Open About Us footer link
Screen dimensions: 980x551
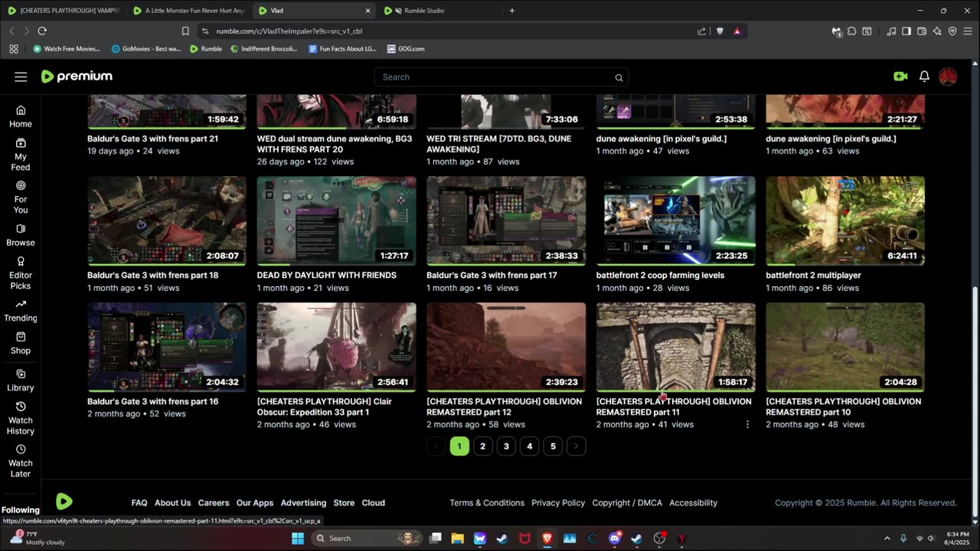point(172,503)
